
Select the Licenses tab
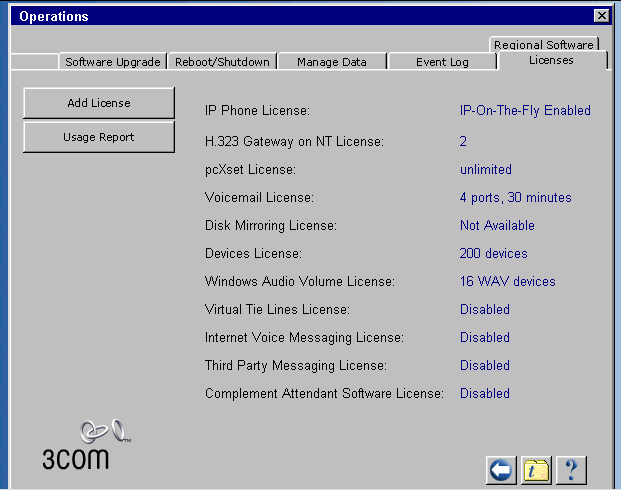pos(551,61)
